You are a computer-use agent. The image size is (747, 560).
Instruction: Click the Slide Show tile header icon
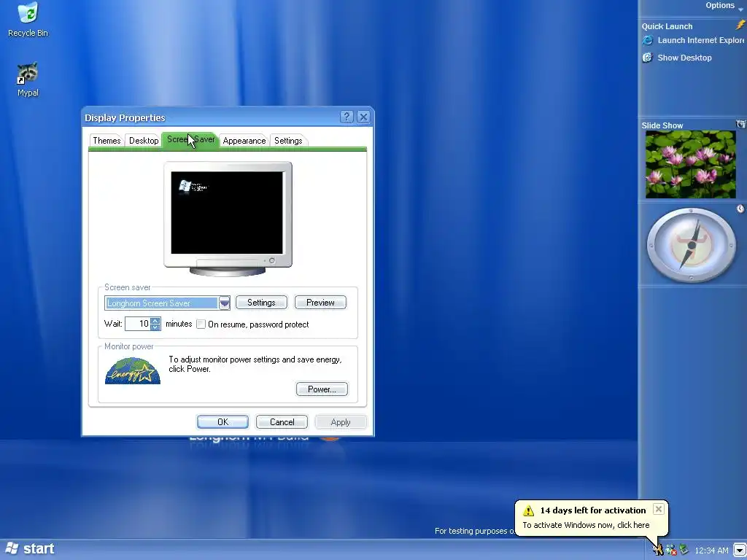741,124
